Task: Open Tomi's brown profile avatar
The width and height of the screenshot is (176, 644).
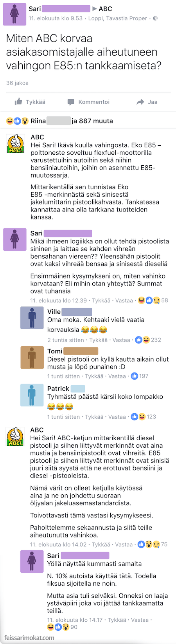Action: [x=32, y=358]
